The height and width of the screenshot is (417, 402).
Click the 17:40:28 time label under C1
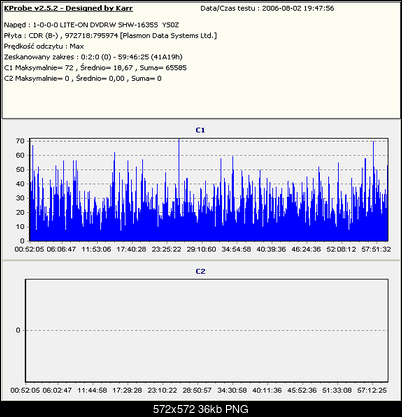131,249
